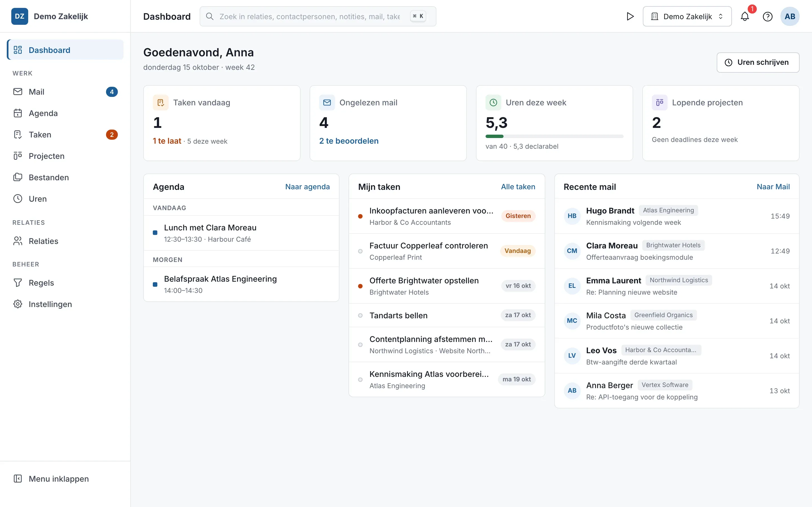Open the notifications bell

(x=745, y=16)
